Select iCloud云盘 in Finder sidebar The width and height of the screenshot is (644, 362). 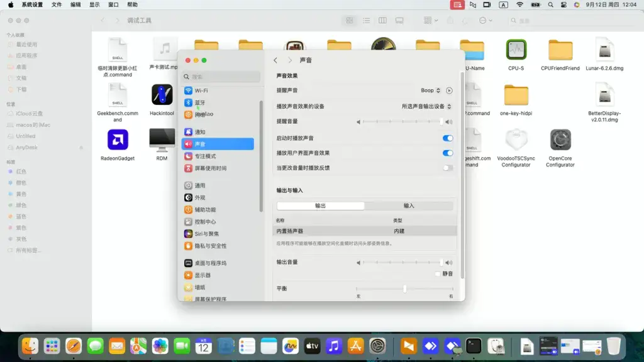pyautogui.click(x=29, y=113)
